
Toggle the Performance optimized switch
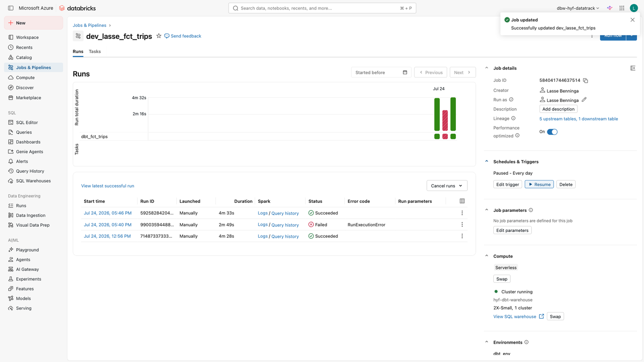[x=552, y=132]
